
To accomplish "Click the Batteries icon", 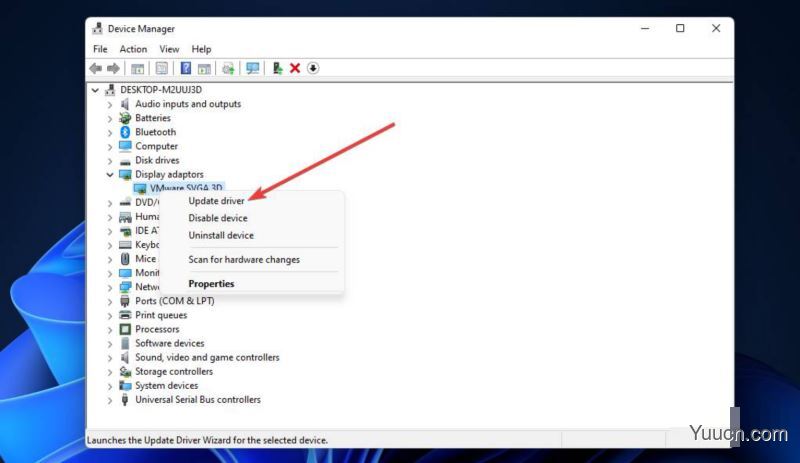I will tap(125, 118).
